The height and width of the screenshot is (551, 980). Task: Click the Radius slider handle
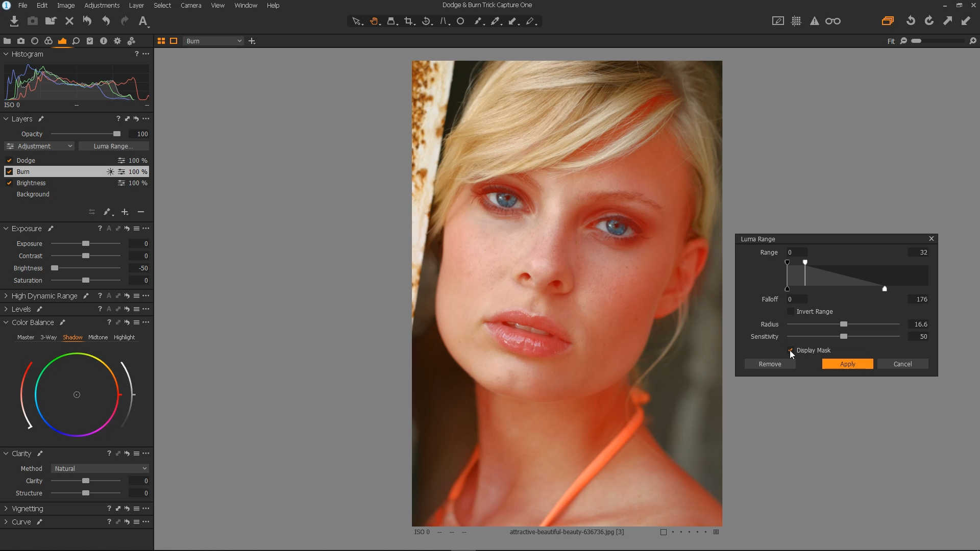click(x=844, y=324)
